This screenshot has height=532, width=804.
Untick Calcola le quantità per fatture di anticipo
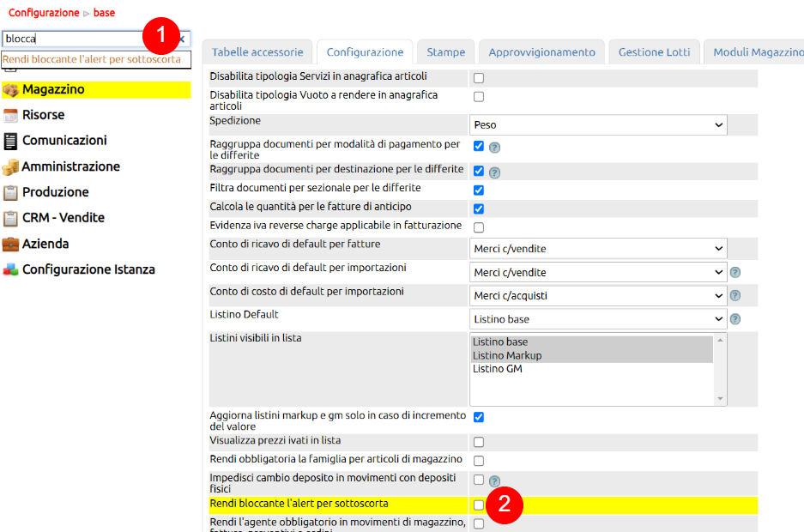coord(479,209)
